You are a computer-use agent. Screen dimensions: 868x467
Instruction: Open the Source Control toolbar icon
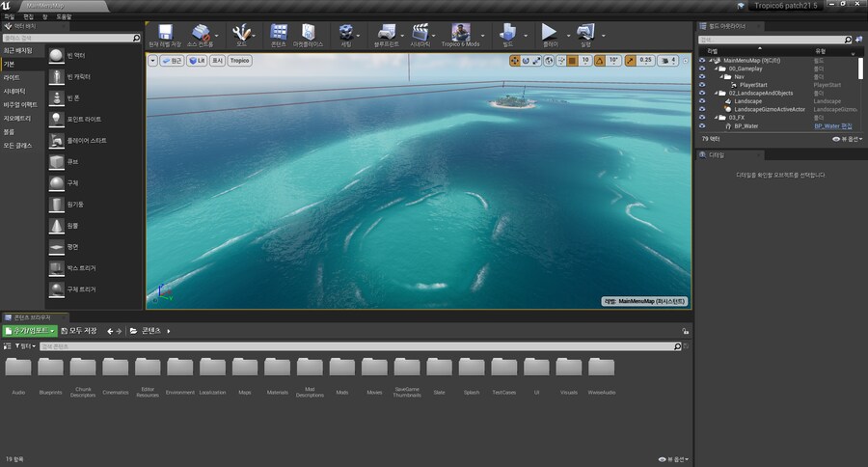tap(201, 33)
